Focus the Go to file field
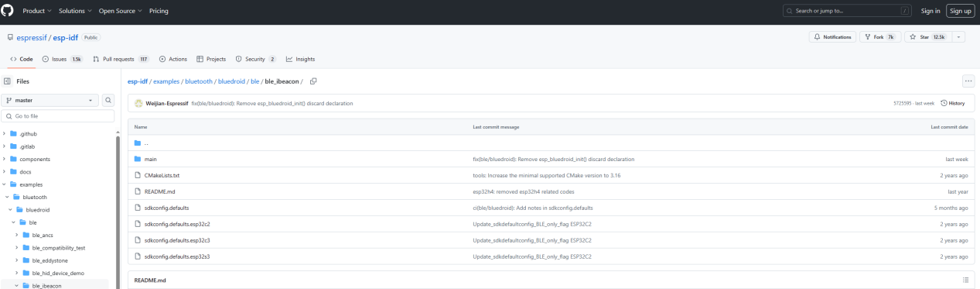The width and height of the screenshot is (980, 289). pyautogui.click(x=58, y=115)
